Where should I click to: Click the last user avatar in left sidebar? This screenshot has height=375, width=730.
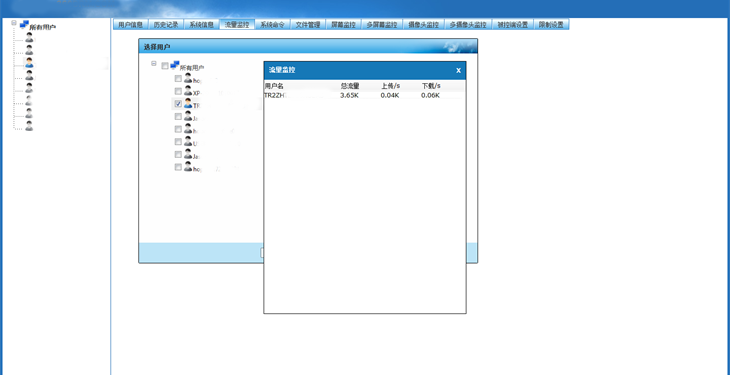pyautogui.click(x=29, y=125)
